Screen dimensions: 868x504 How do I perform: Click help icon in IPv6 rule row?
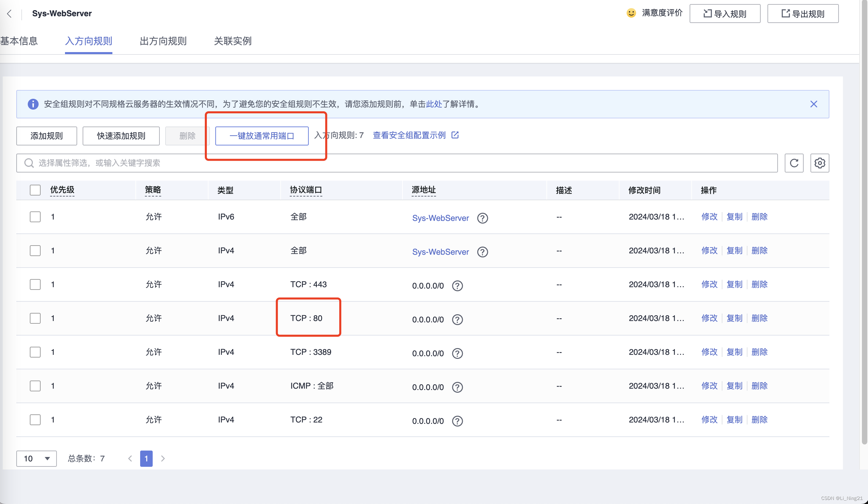[482, 218]
